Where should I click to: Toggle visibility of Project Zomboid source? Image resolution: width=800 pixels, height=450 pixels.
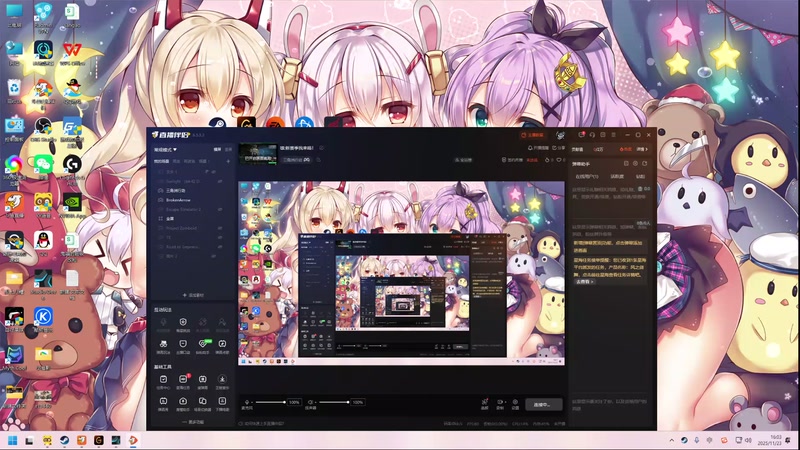tap(220, 228)
